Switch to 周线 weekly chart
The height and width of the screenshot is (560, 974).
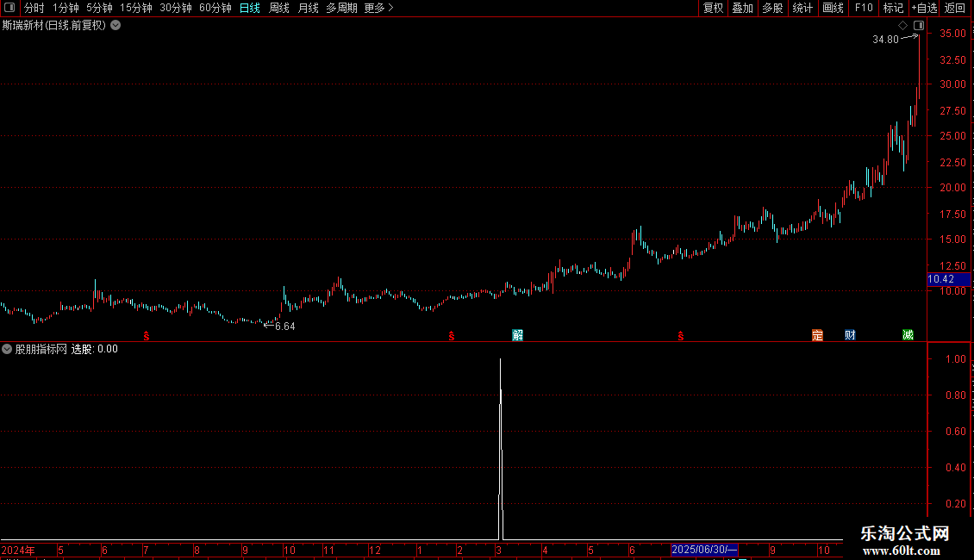pyautogui.click(x=279, y=8)
